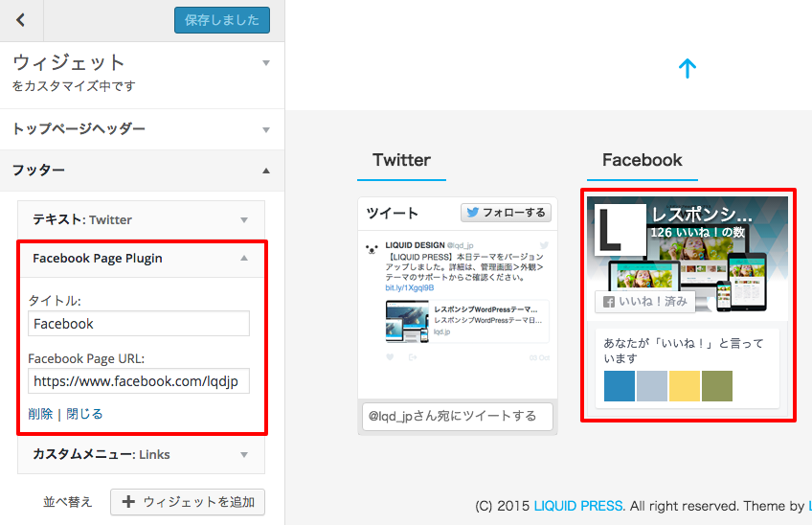The width and height of the screenshot is (812, 525).
Task: Click the blue scroll-to-top arrow
Action: pyautogui.click(x=688, y=68)
